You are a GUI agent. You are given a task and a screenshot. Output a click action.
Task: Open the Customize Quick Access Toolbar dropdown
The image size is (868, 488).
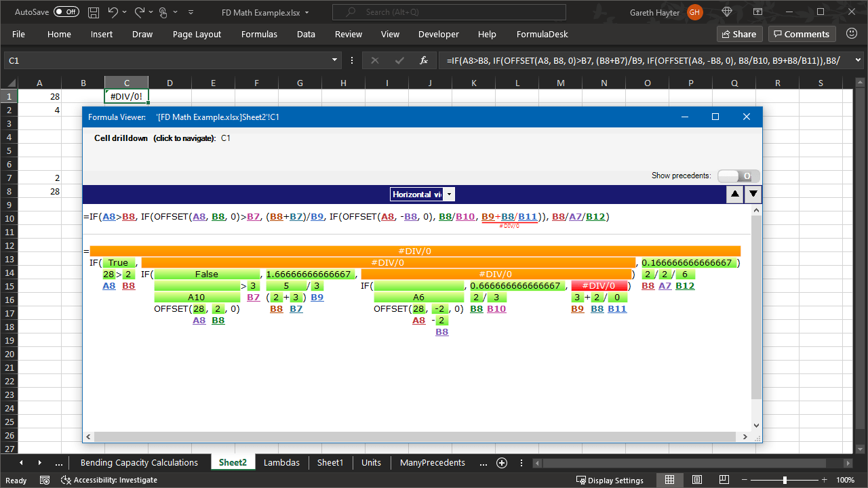[x=191, y=12]
